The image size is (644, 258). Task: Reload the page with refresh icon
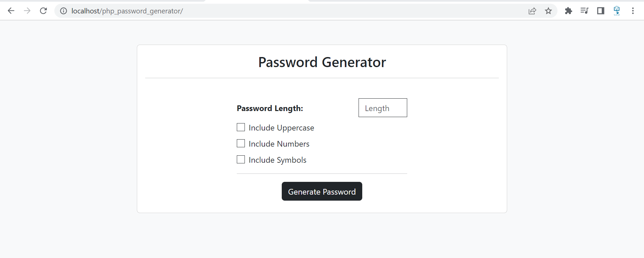click(x=43, y=11)
